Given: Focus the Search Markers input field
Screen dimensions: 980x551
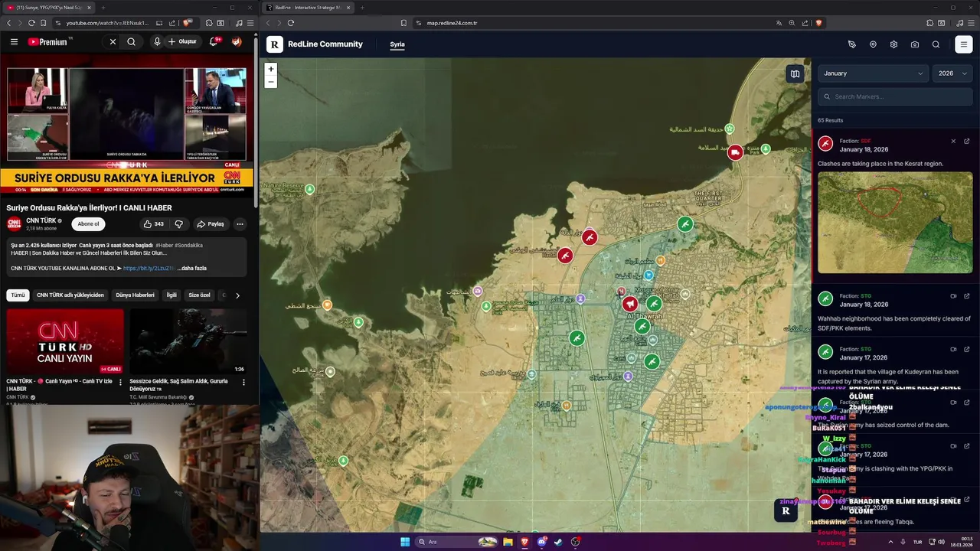Looking at the screenshot, I should (895, 96).
